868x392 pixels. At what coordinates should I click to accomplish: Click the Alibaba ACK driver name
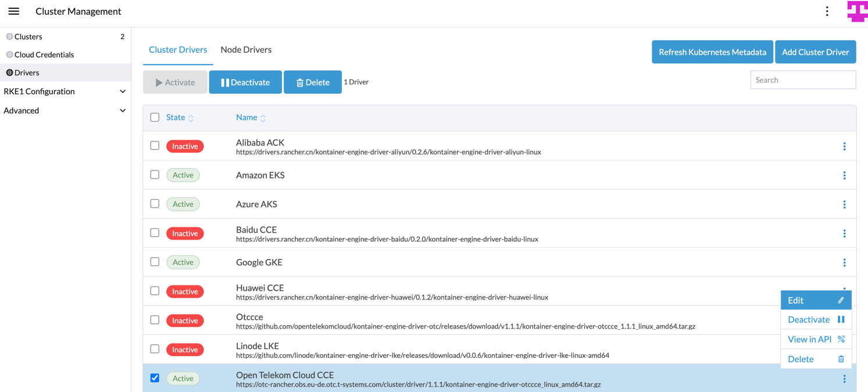point(260,142)
